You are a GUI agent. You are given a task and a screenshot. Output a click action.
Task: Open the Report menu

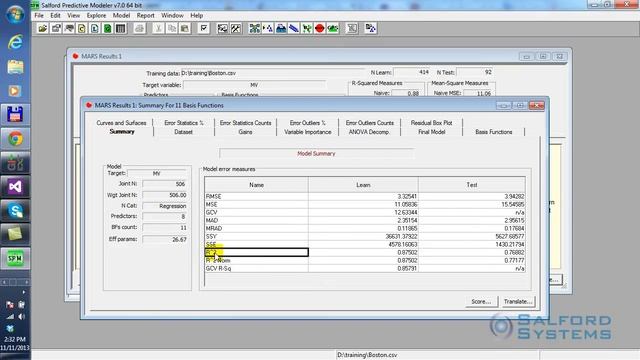coord(146,16)
